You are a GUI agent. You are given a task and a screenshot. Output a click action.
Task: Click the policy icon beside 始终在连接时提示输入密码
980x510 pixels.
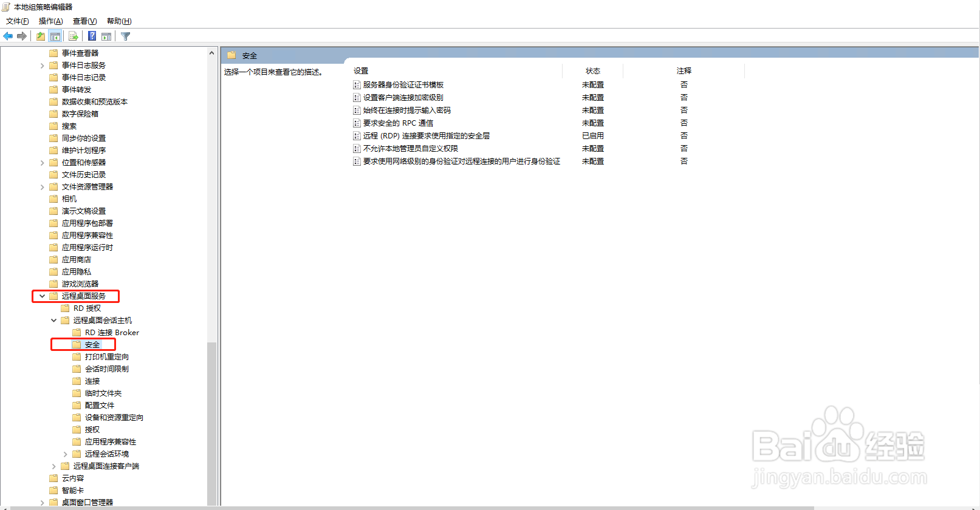point(357,110)
